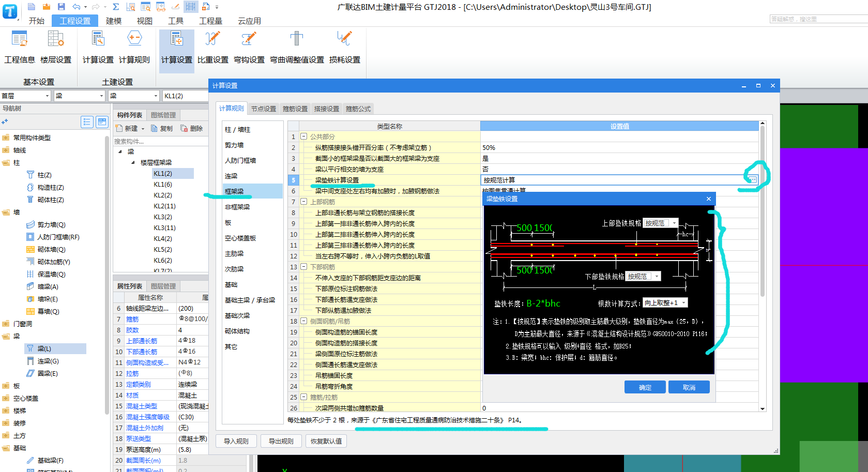Screen dimensions: 868x472
Task: Open 土建设置 group's 计算设置 tool
Action: click(x=98, y=48)
